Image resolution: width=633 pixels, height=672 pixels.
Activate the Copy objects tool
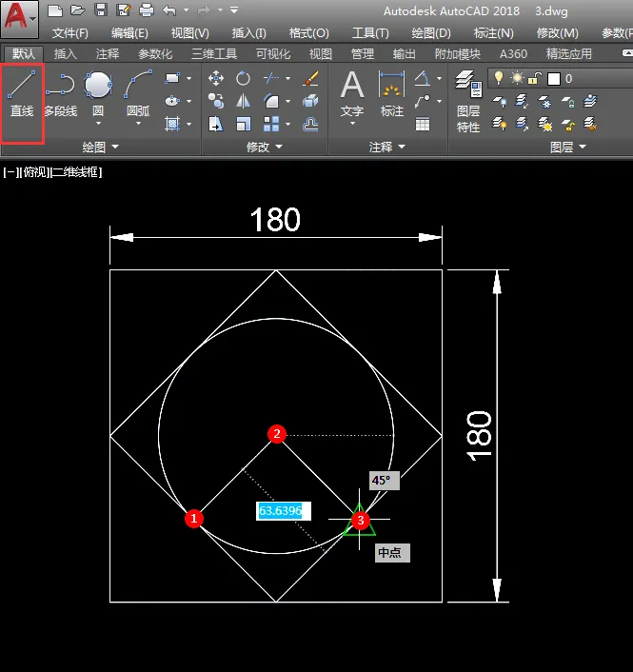(x=215, y=101)
